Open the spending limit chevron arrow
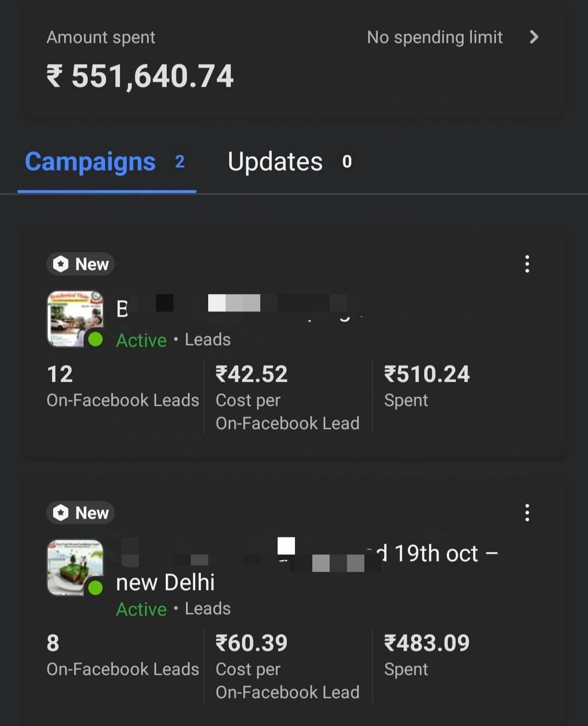Viewport: 588px width, 726px height. pos(534,37)
